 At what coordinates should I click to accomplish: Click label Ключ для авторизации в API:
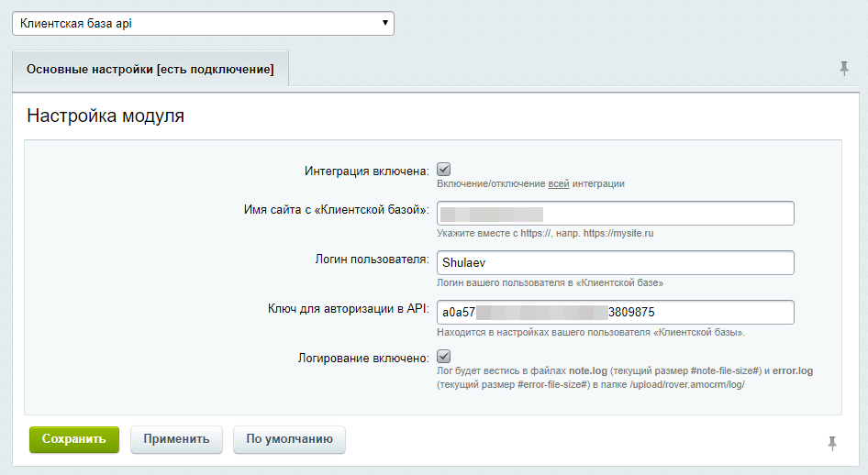(x=348, y=308)
